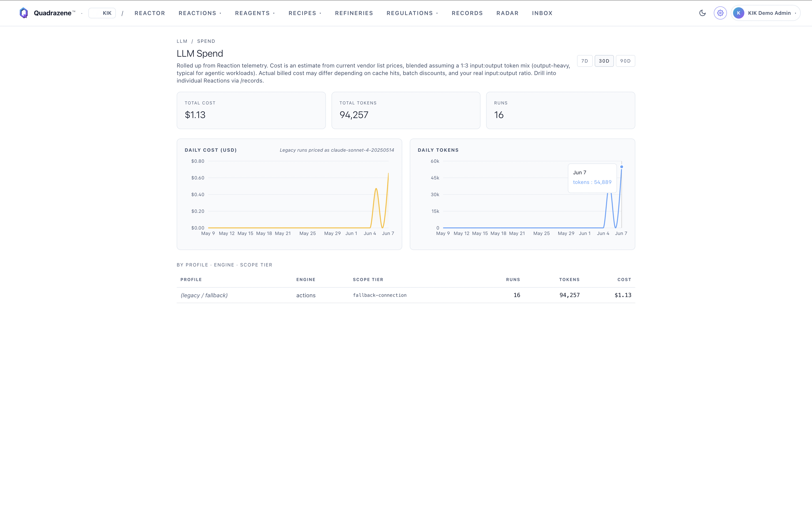The image size is (812, 508).
Task: Click the LLM Spend page heading
Action: click(200, 53)
